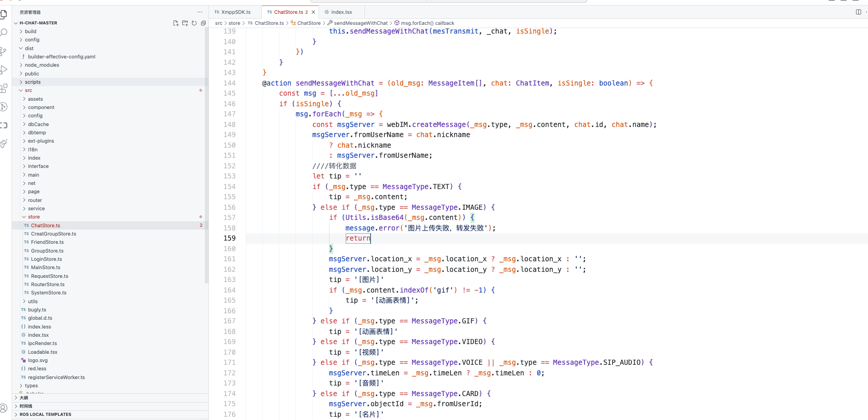Expand the 大纲 outline section

[110, 398]
